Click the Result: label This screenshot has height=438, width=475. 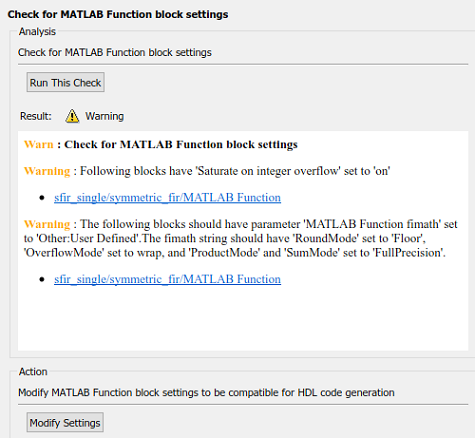coord(36,116)
